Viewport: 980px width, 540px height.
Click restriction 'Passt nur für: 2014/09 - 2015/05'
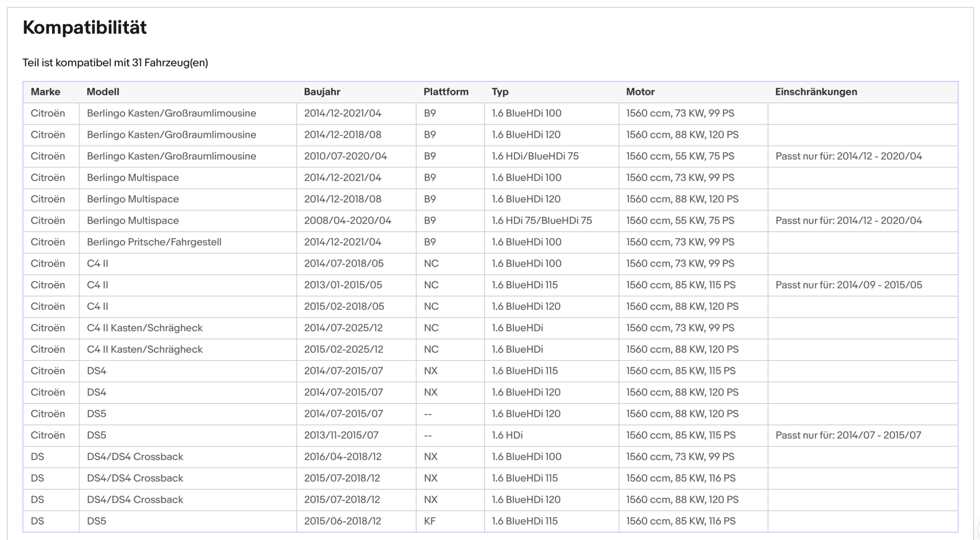(848, 285)
